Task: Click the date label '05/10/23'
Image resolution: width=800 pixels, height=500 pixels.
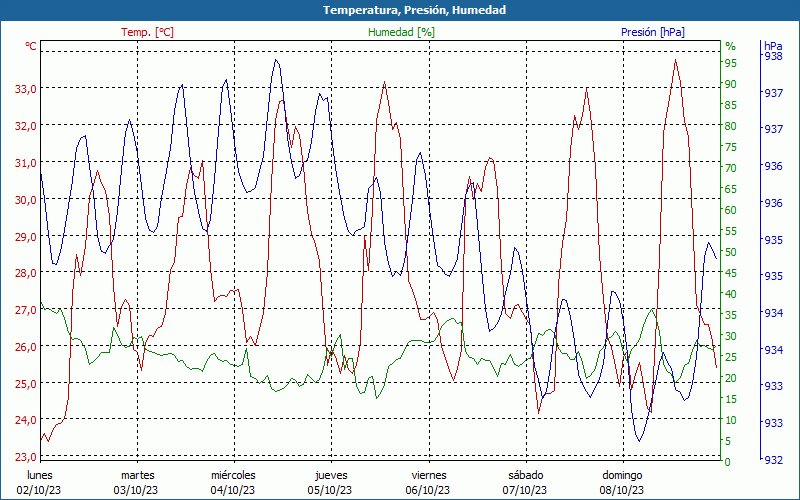Action: (x=330, y=490)
